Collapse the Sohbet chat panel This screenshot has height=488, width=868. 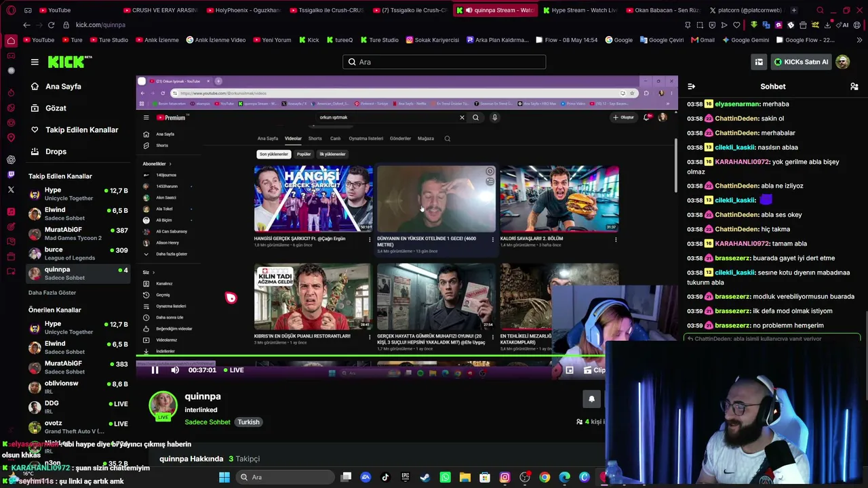(691, 87)
